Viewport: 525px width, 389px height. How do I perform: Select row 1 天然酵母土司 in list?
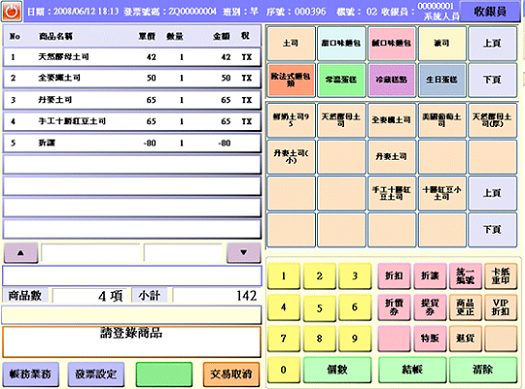click(x=132, y=57)
